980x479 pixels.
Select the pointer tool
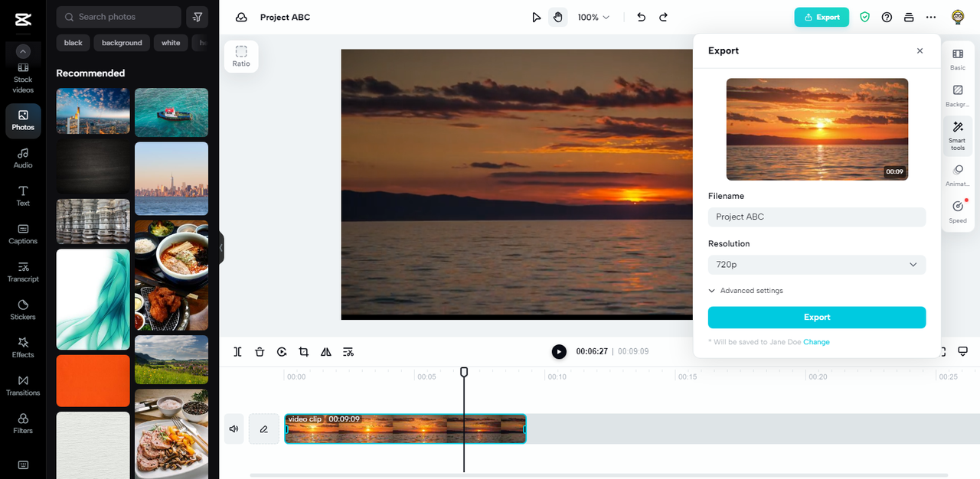537,17
